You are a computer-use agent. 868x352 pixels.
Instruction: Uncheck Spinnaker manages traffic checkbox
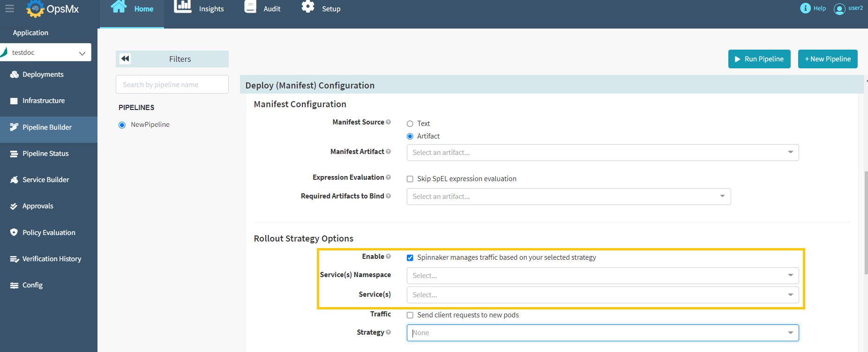click(x=410, y=257)
